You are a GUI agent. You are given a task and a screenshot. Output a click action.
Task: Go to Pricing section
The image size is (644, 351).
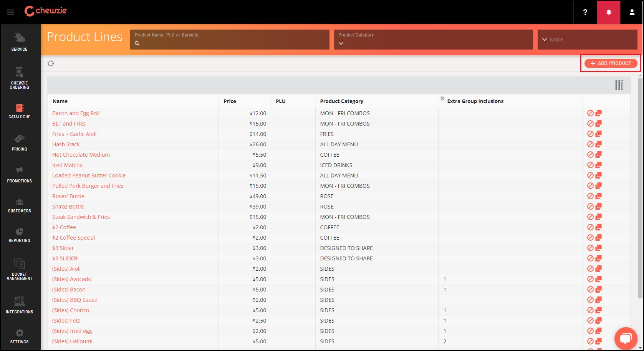(x=20, y=143)
